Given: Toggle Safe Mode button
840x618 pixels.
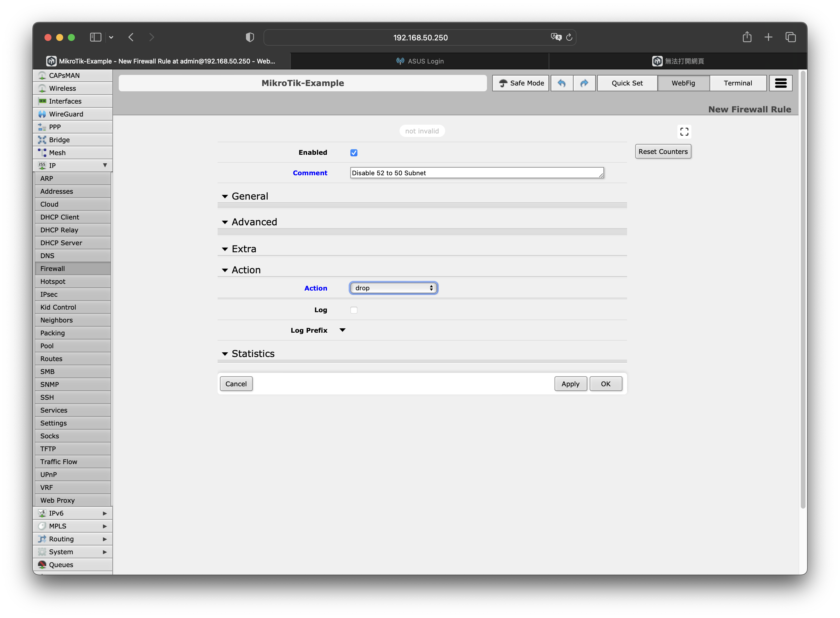Looking at the screenshot, I should click(520, 83).
